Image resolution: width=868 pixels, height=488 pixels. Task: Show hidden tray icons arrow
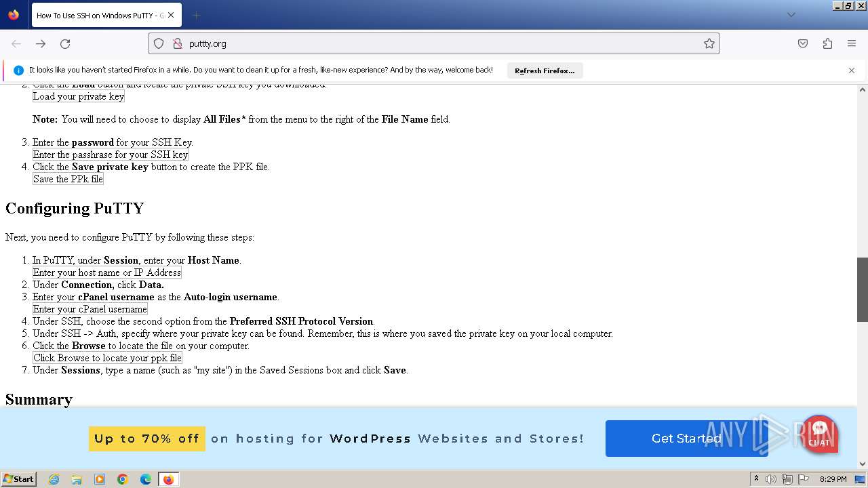[x=756, y=479]
